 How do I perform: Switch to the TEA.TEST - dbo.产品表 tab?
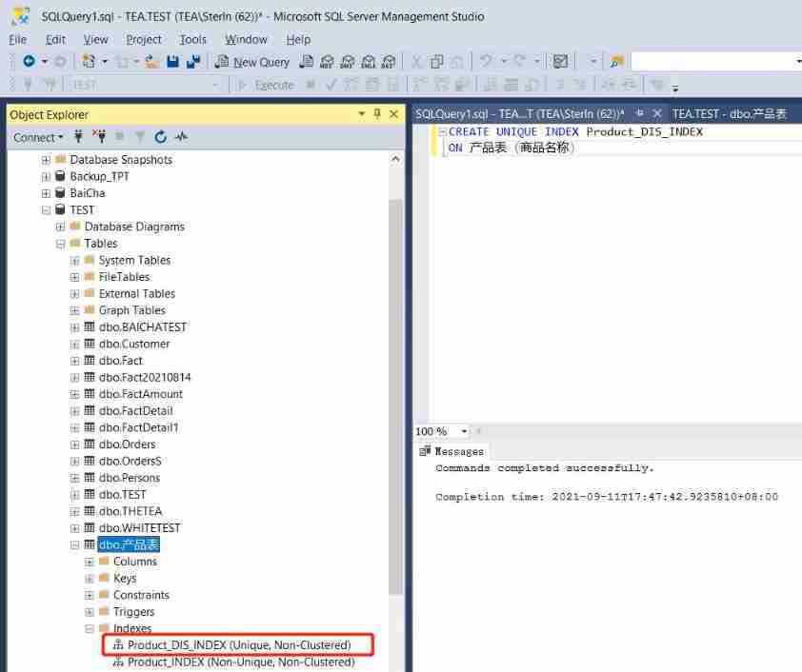point(730,113)
